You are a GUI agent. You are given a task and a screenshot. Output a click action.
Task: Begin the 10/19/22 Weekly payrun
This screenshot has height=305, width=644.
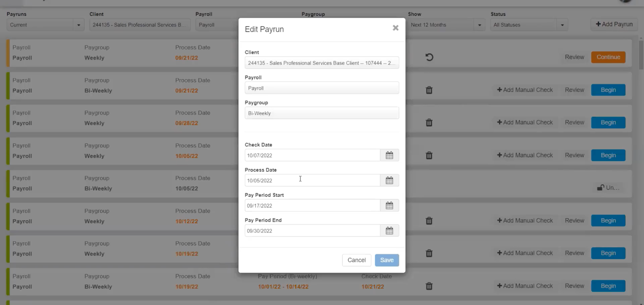(608, 253)
